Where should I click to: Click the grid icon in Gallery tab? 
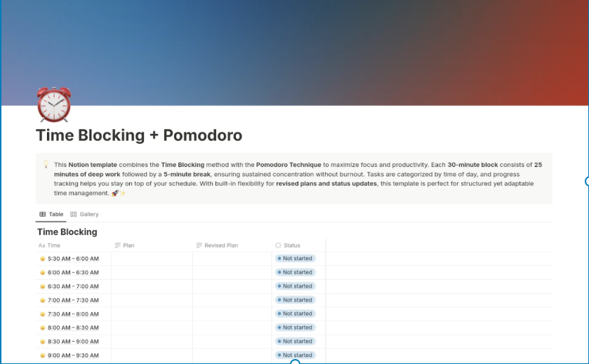point(73,215)
